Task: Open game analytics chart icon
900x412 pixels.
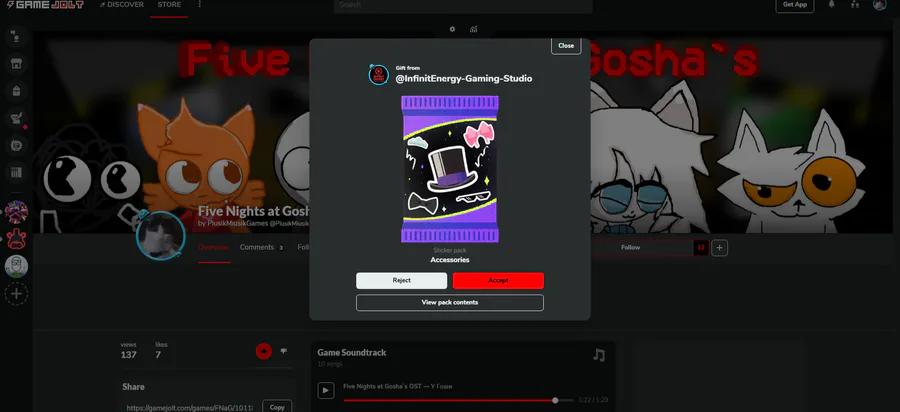Action: pyautogui.click(x=474, y=29)
